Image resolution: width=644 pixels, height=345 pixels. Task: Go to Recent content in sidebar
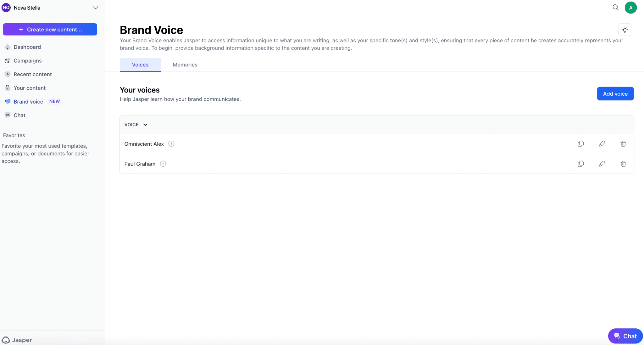coord(32,74)
